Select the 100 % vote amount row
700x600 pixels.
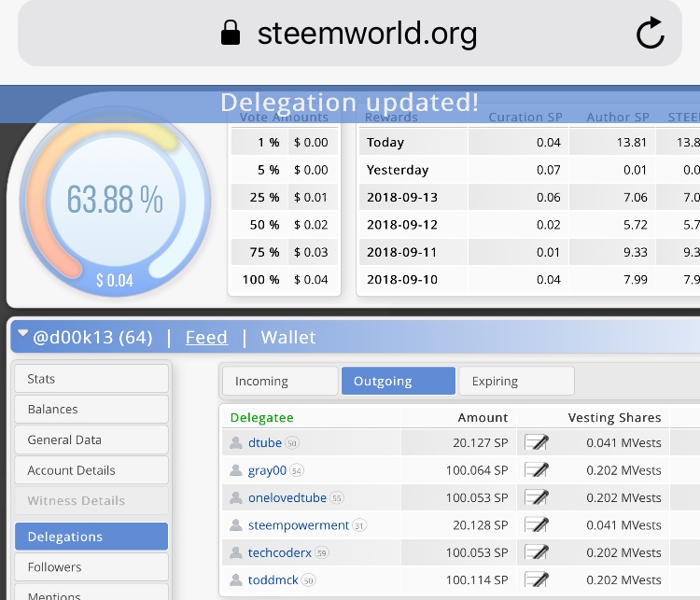[x=285, y=279]
